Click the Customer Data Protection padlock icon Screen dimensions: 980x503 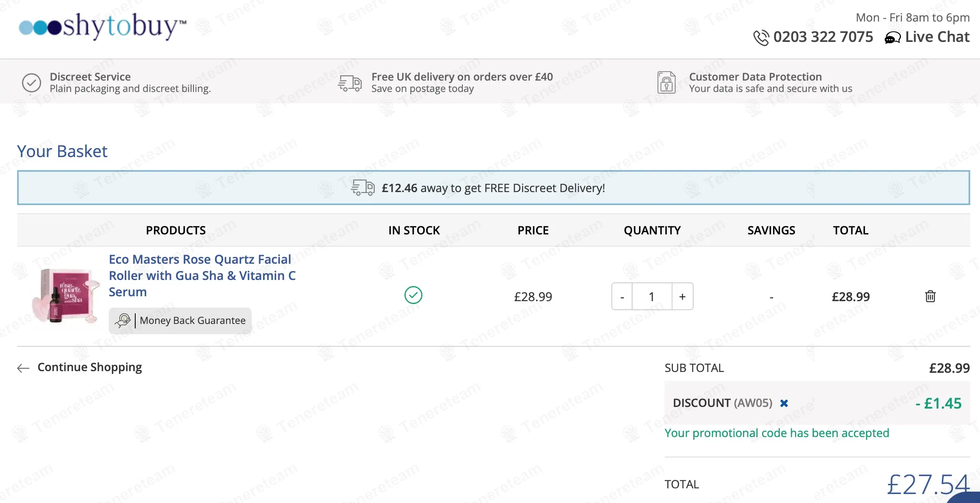pos(666,83)
